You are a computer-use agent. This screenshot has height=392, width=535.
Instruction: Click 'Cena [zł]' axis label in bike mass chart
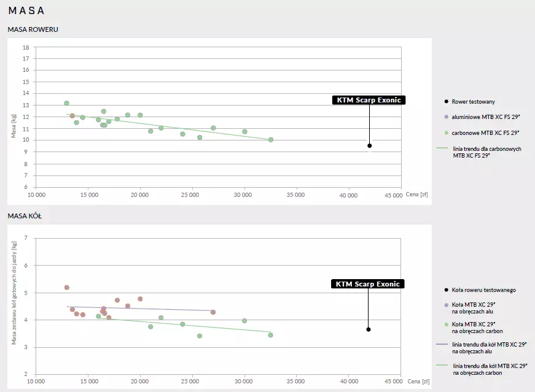416,194
